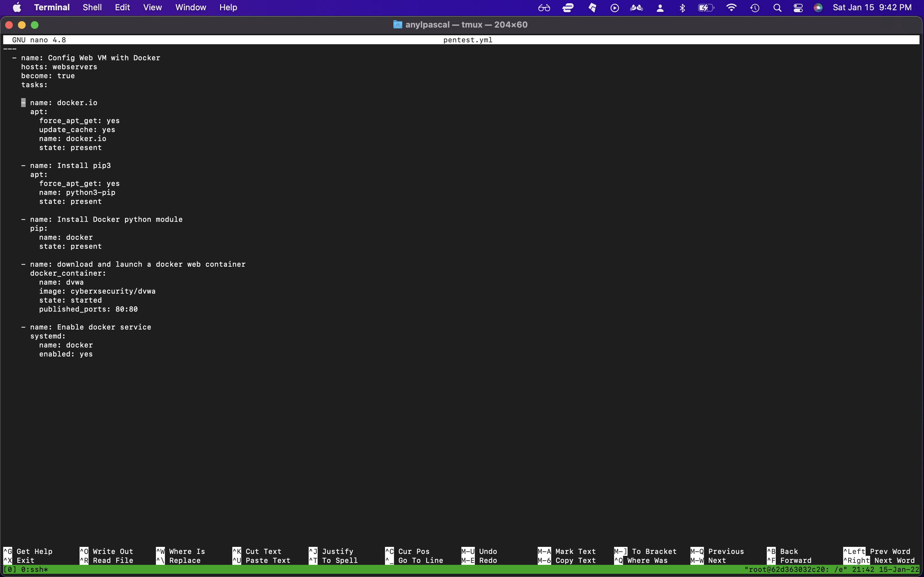Open the View menu

152,7
